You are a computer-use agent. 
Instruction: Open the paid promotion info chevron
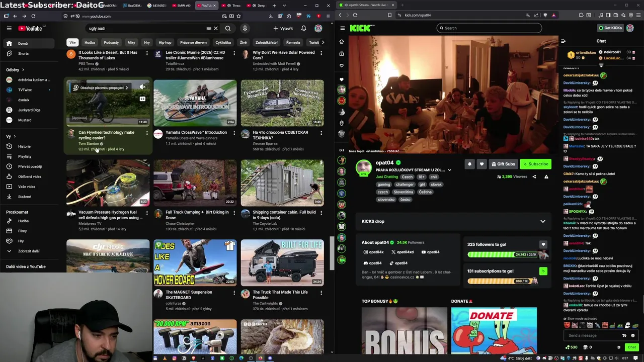point(126,88)
